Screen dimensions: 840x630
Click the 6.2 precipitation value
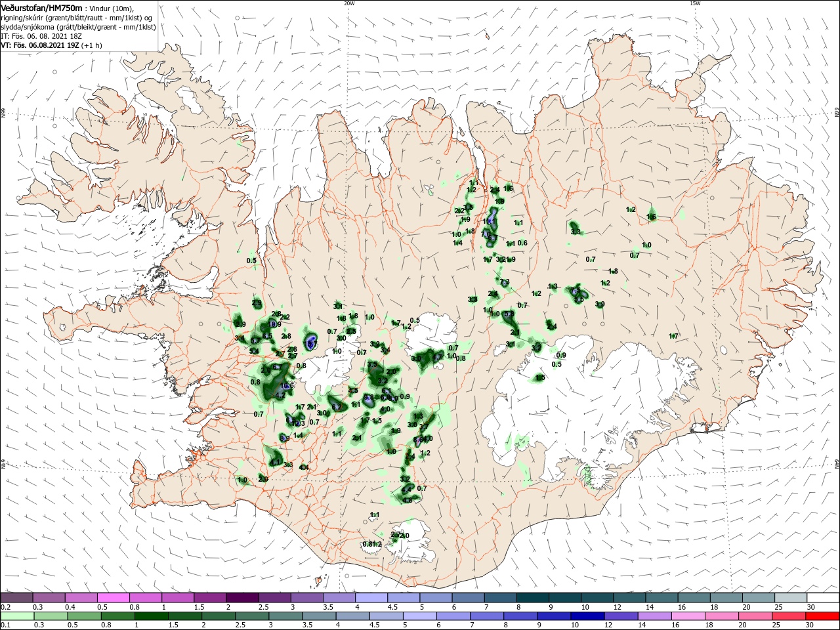[x=337, y=408]
